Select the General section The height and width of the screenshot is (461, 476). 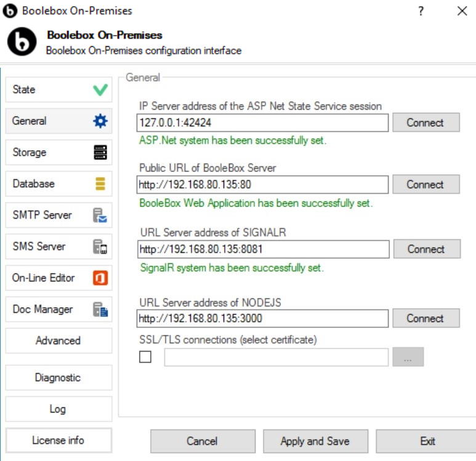pos(59,121)
